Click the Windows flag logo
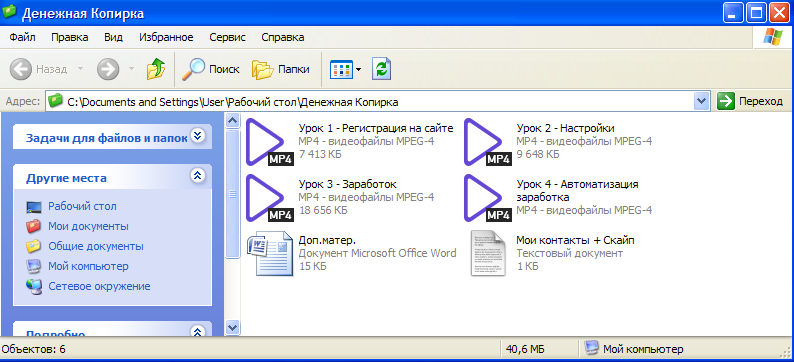The width and height of the screenshot is (794, 362). click(x=773, y=37)
